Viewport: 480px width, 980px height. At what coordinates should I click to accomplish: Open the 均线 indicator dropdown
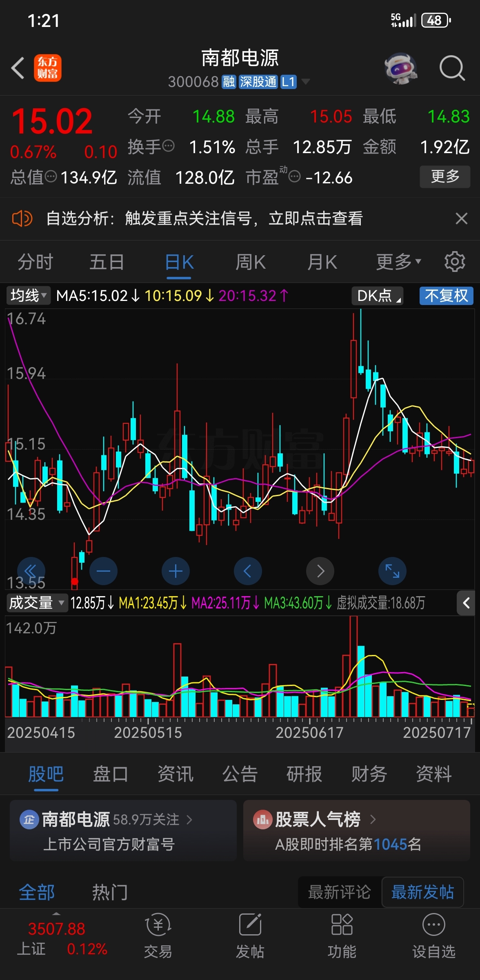coord(28,295)
